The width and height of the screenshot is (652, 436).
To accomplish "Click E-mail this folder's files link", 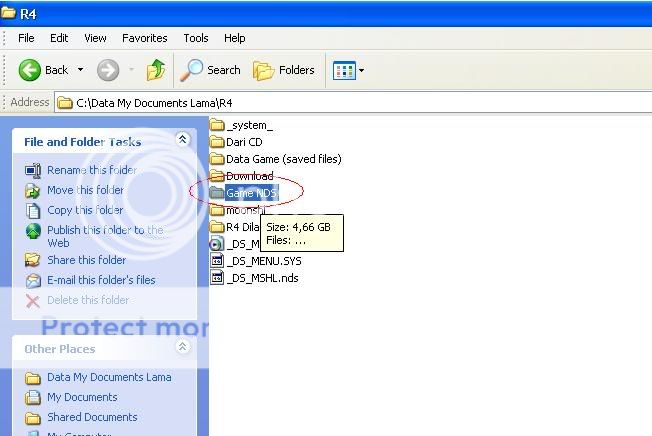I will pyautogui.click(x=101, y=280).
